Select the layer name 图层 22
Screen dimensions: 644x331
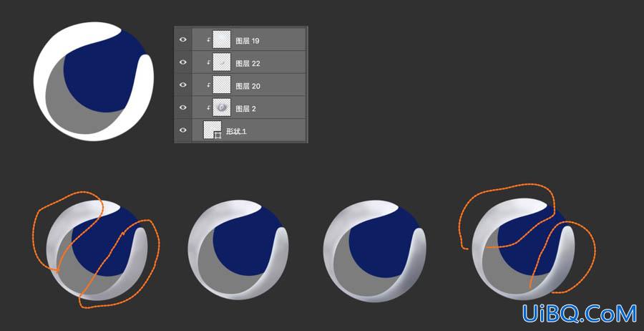[x=248, y=63]
